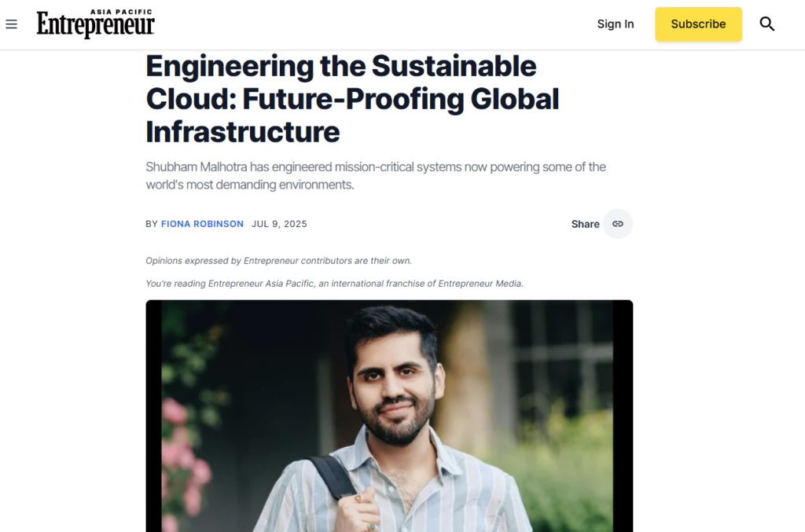Click the Entrepreneur wordmark logo
Image resolution: width=805 pixels, height=532 pixels.
[96, 26]
